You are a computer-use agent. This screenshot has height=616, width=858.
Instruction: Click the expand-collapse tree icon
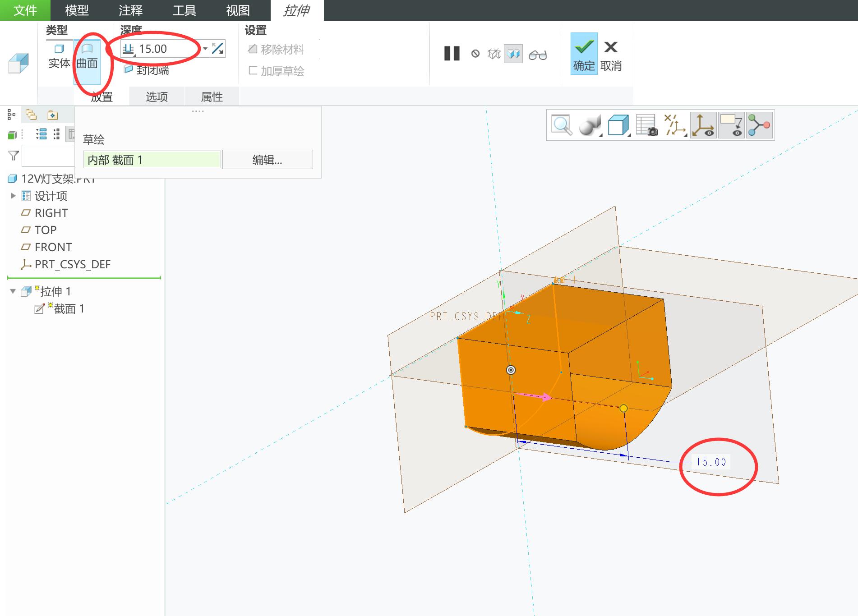pos(57,134)
